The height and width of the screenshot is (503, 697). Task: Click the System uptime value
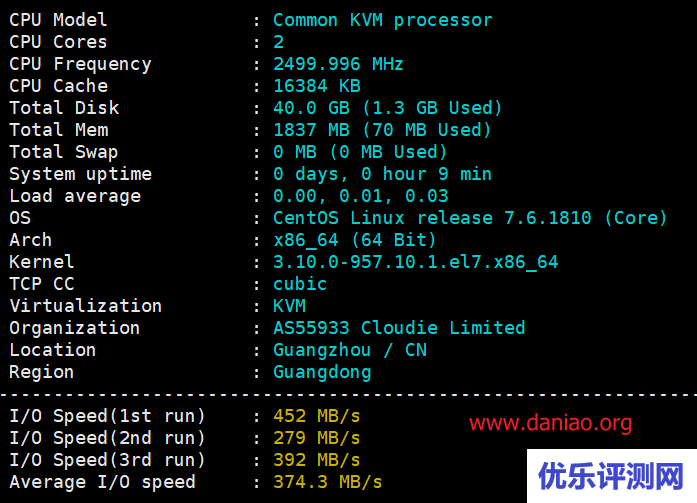pos(382,174)
